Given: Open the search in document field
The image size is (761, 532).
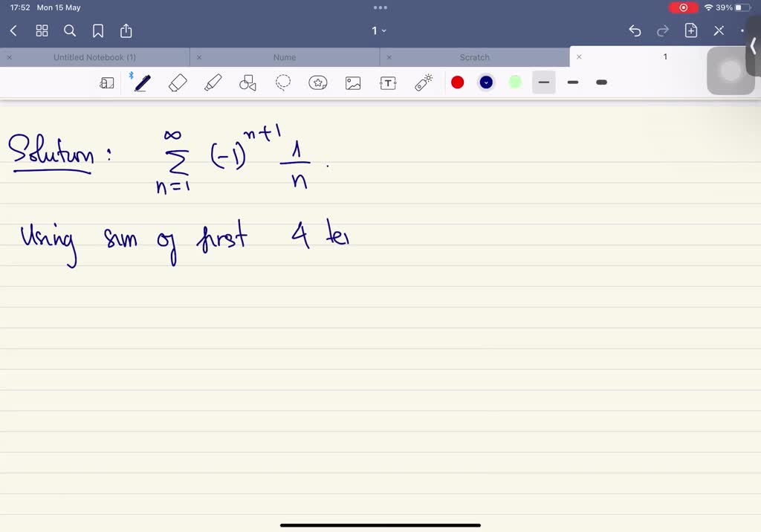Looking at the screenshot, I should (x=69, y=30).
